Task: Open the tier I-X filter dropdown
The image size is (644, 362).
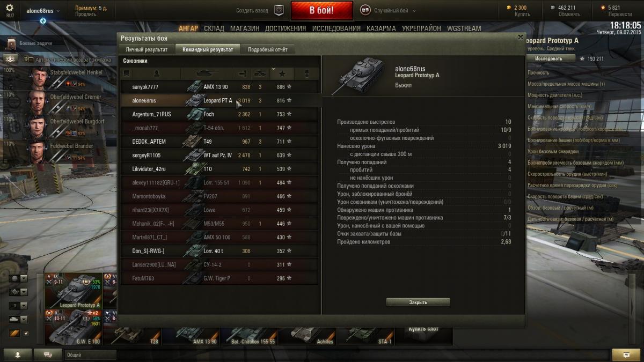Action: pos(18,305)
